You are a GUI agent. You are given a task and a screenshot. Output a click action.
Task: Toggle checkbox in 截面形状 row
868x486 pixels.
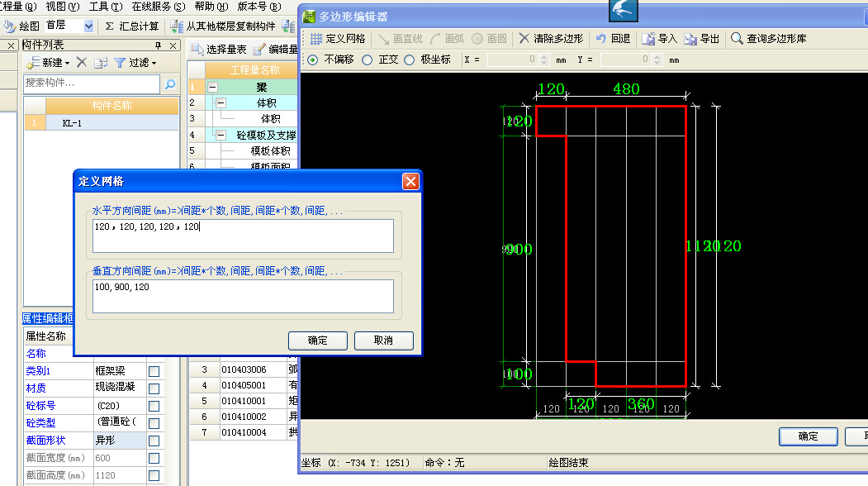[154, 441]
